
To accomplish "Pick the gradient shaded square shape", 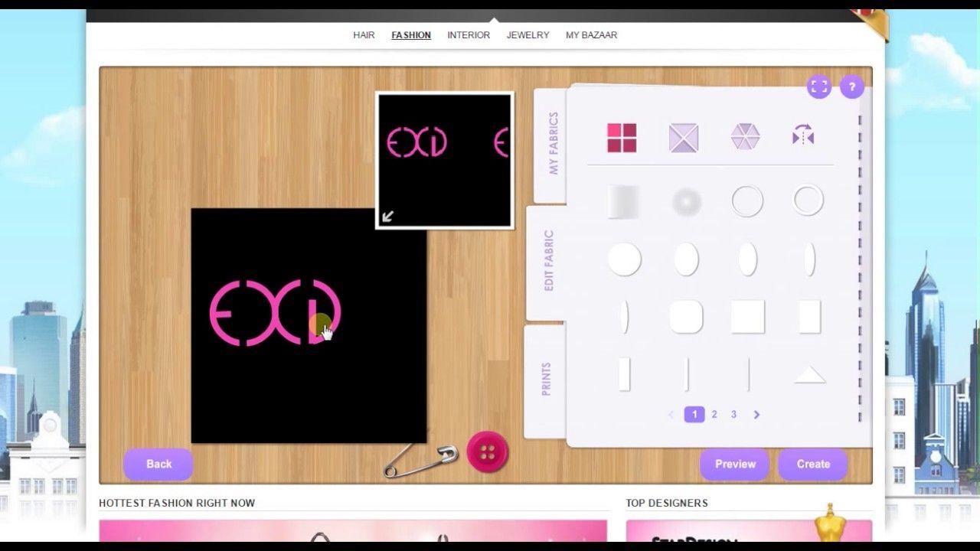I will click(623, 202).
